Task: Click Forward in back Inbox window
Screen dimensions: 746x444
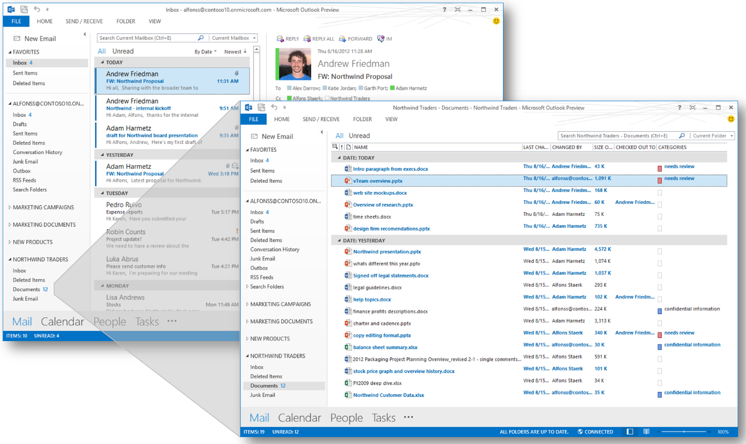Action: (355, 39)
